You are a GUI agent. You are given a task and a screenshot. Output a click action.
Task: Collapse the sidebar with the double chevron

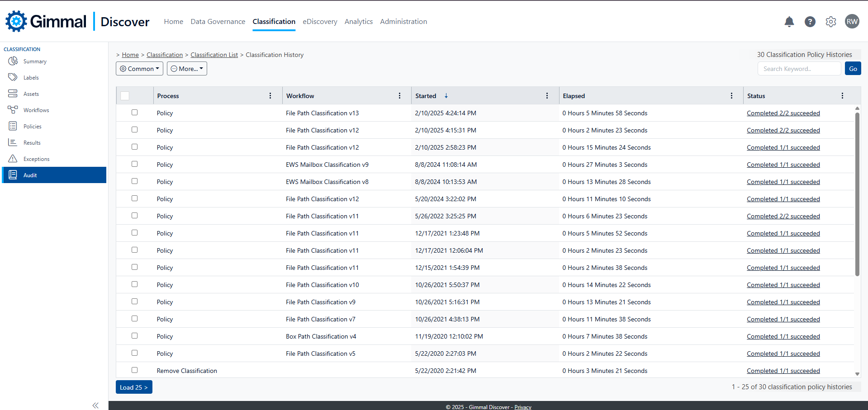[95, 405]
